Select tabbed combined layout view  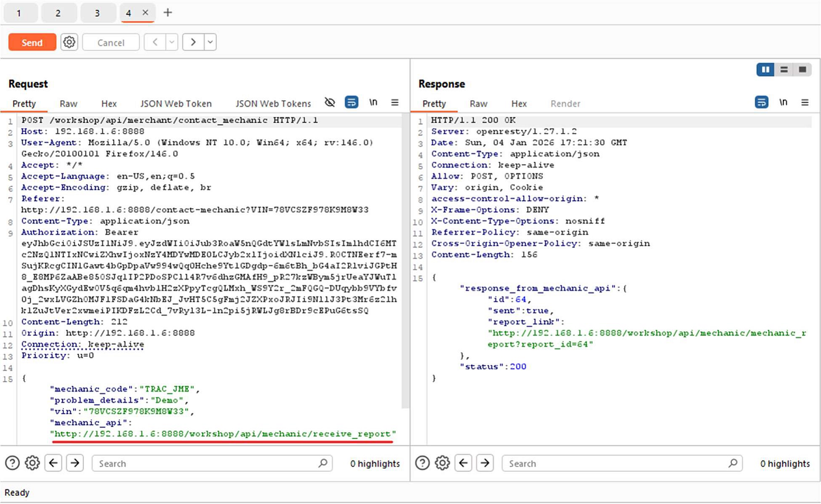[x=802, y=70]
